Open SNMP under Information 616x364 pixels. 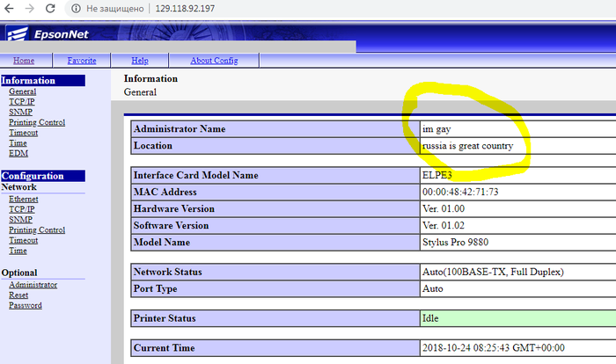coord(20,113)
